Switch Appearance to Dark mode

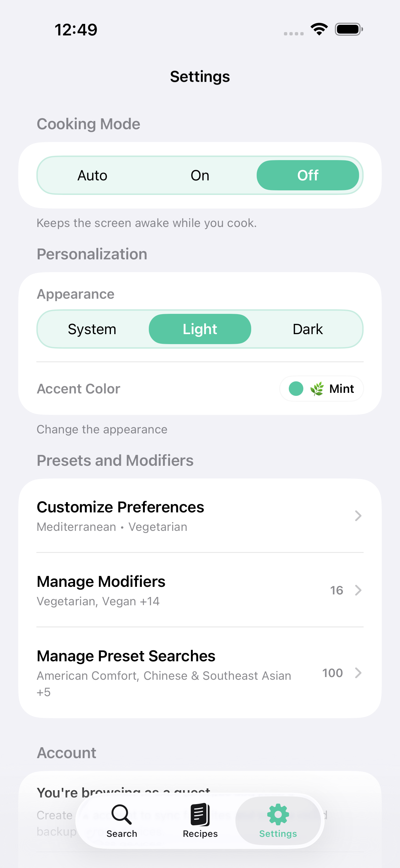point(307,329)
